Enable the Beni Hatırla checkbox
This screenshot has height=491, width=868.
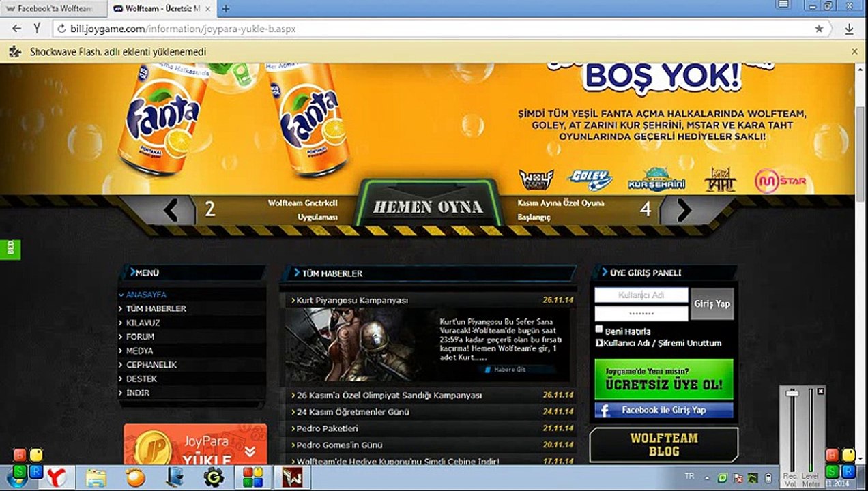pyautogui.click(x=599, y=329)
